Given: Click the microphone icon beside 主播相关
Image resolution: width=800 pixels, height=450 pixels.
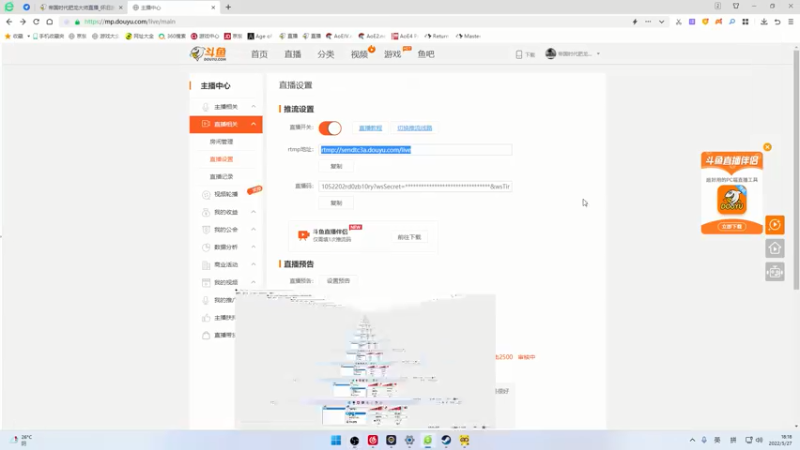Looking at the screenshot, I should coord(206,107).
